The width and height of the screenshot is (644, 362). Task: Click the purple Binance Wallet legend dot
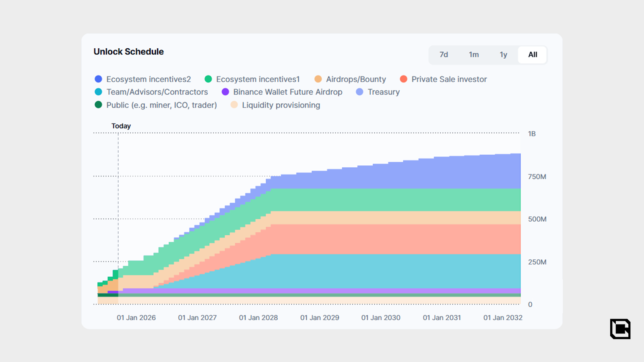pyautogui.click(x=225, y=92)
